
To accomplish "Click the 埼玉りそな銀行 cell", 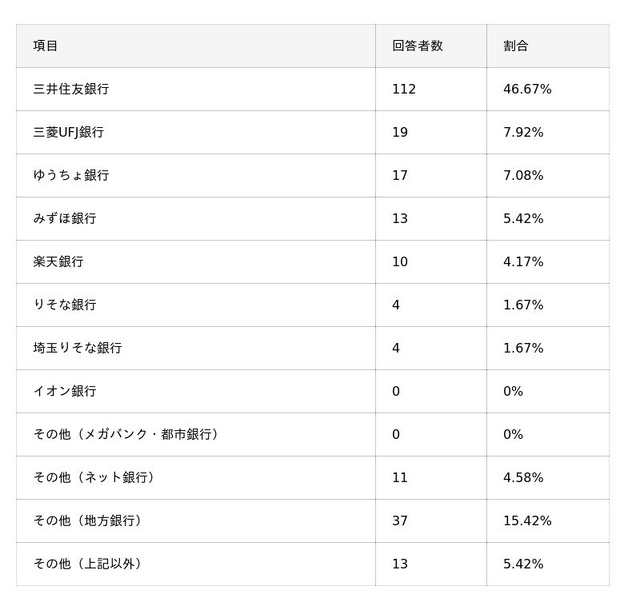I will click(x=77, y=348).
